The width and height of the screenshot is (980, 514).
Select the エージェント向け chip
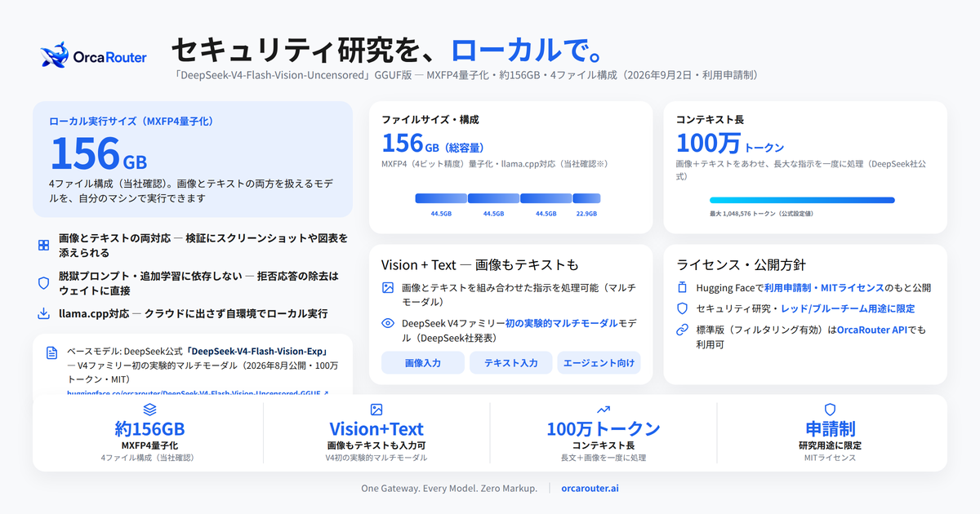pos(599,363)
